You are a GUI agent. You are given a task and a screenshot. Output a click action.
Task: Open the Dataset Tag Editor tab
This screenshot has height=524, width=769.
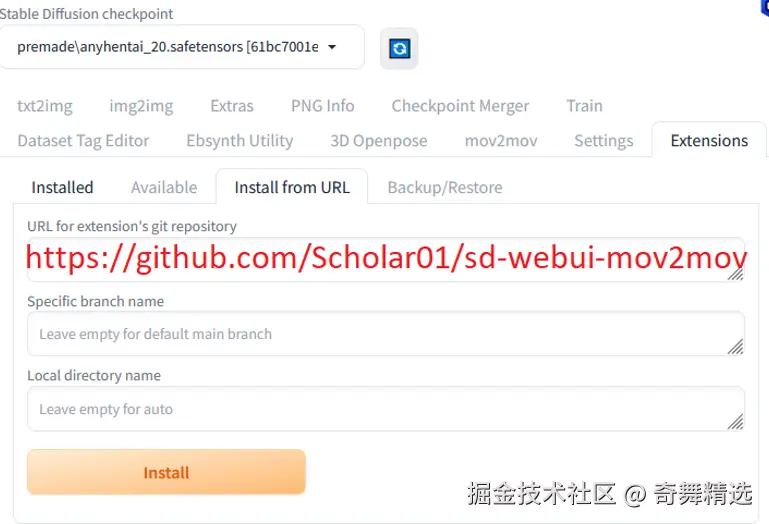click(83, 141)
